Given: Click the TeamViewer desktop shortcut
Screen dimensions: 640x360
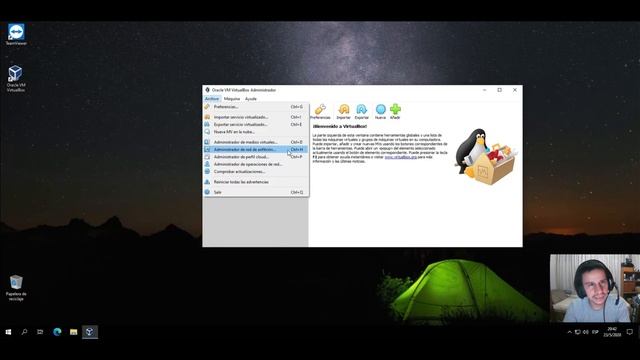Looking at the screenshot, I should point(16,34).
